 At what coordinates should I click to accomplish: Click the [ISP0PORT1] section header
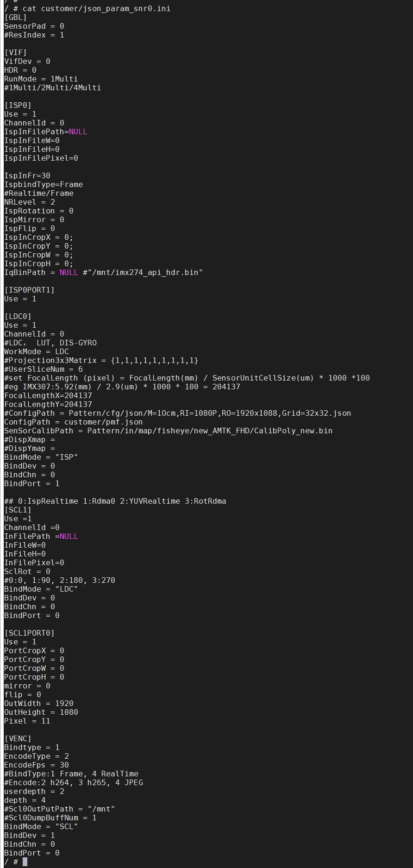coord(29,290)
